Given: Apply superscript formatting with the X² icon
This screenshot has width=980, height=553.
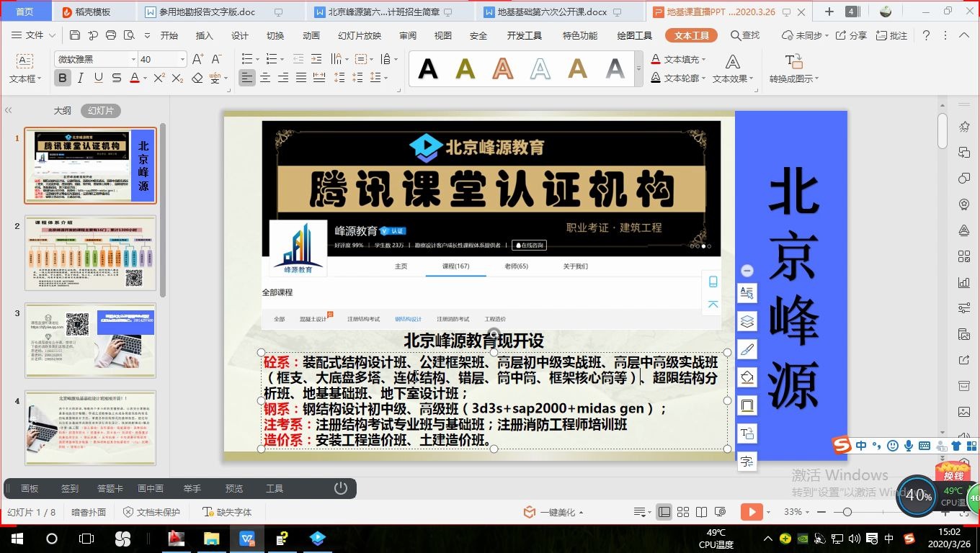Looking at the screenshot, I should point(159,76).
